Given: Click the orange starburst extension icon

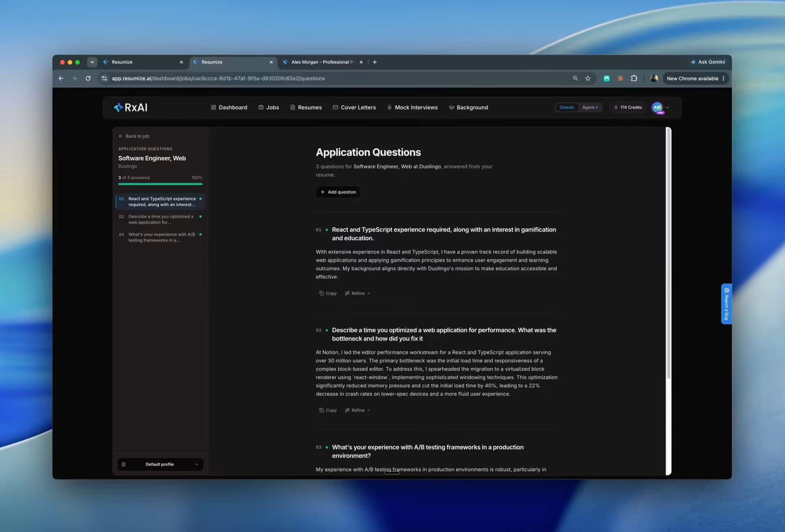Looking at the screenshot, I should (620, 79).
